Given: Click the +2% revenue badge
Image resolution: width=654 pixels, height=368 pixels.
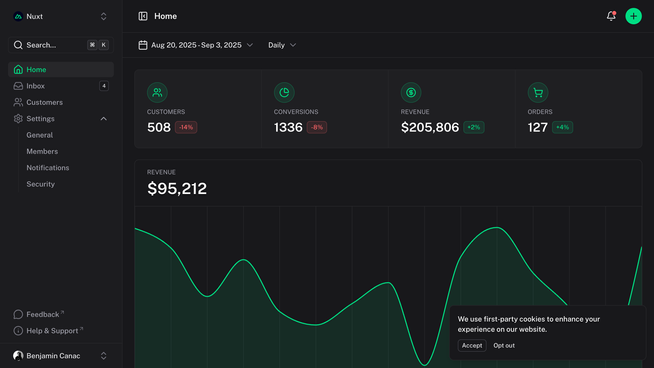Looking at the screenshot, I should [474, 127].
